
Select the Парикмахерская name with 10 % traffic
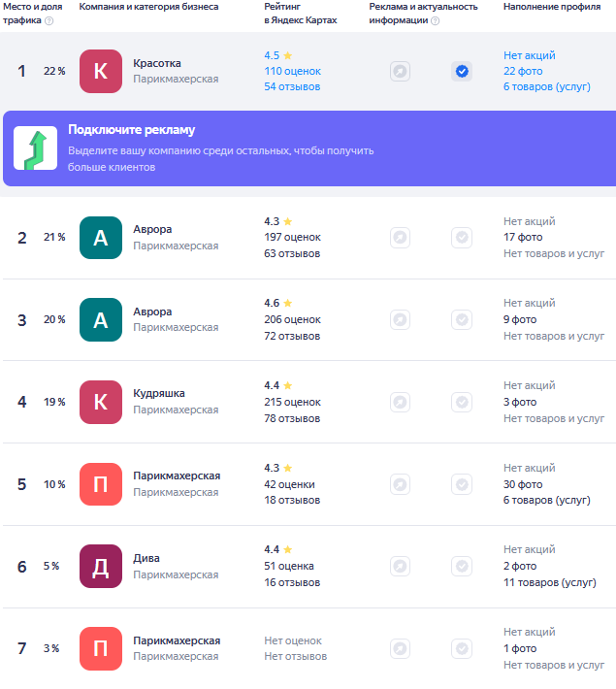tap(177, 476)
